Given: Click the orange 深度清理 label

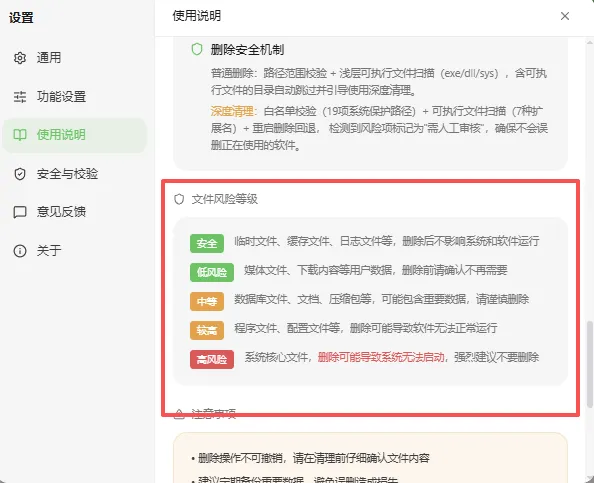Looking at the screenshot, I should 232,111.
